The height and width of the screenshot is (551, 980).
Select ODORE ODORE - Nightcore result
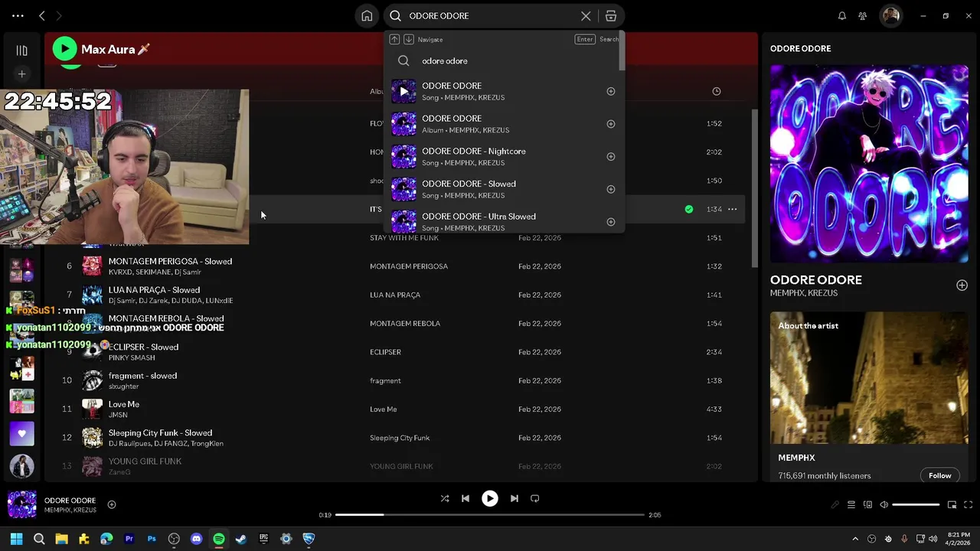point(504,157)
